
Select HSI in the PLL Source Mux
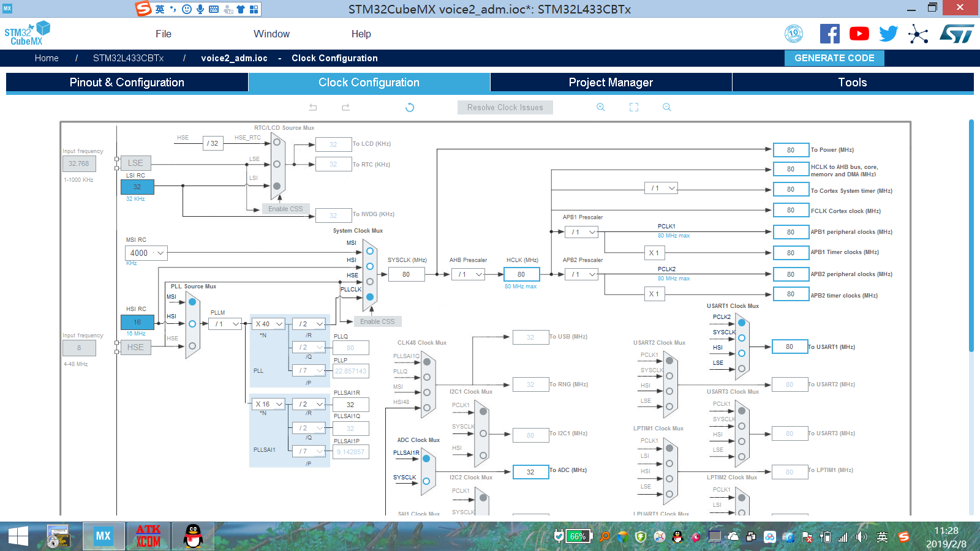pos(192,324)
